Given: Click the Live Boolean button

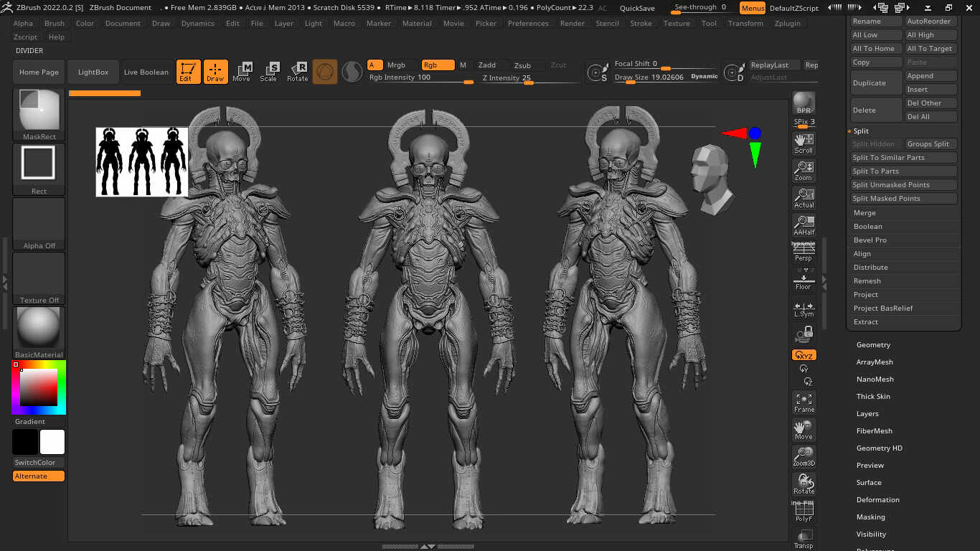Looking at the screenshot, I should coord(146,72).
